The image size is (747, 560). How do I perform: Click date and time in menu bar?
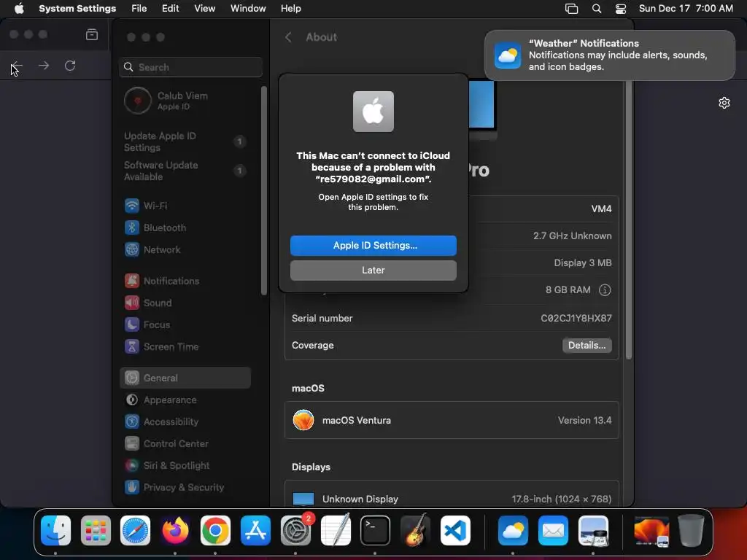tap(686, 9)
